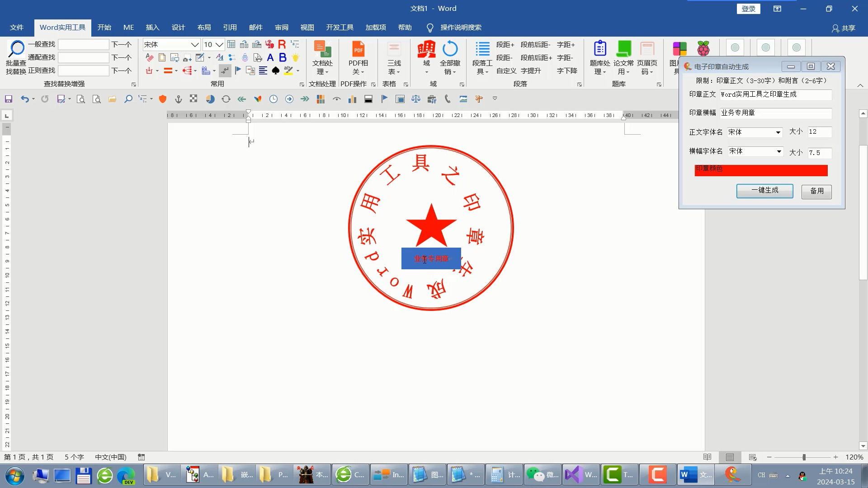Open the font size dropdown showing 10
The height and width of the screenshot is (488, 868).
click(220, 44)
